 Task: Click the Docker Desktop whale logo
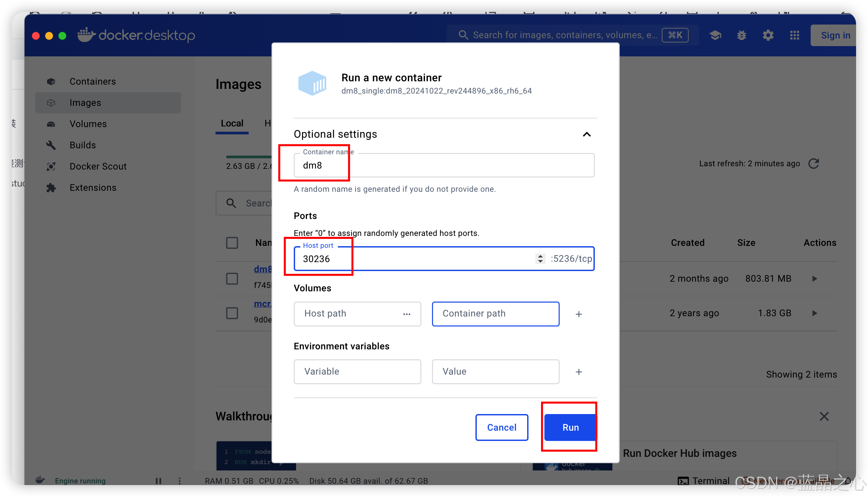(x=86, y=35)
